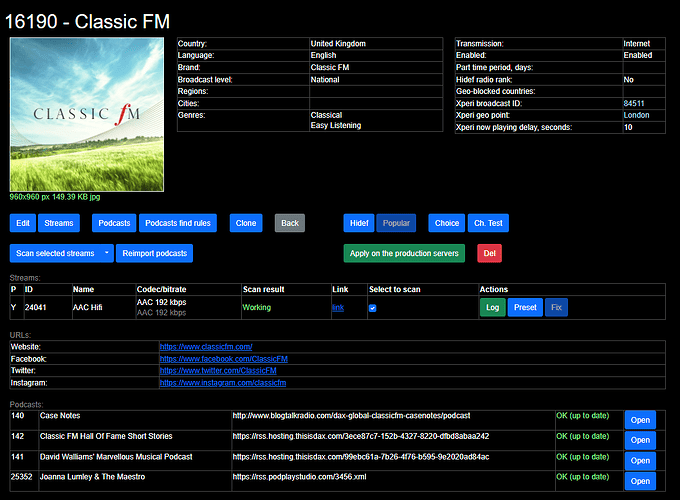
Task: Click podcast ID 142
Action: point(17,436)
